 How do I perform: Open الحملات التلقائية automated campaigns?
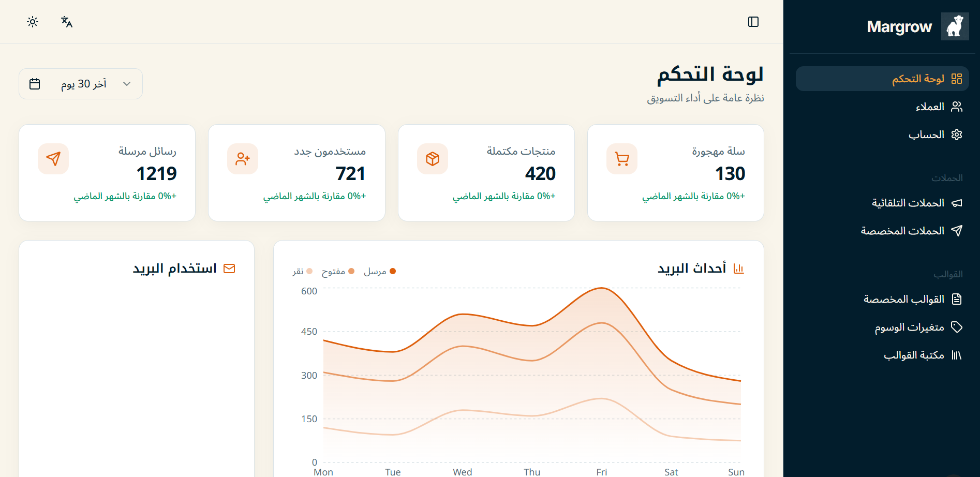click(x=882, y=203)
